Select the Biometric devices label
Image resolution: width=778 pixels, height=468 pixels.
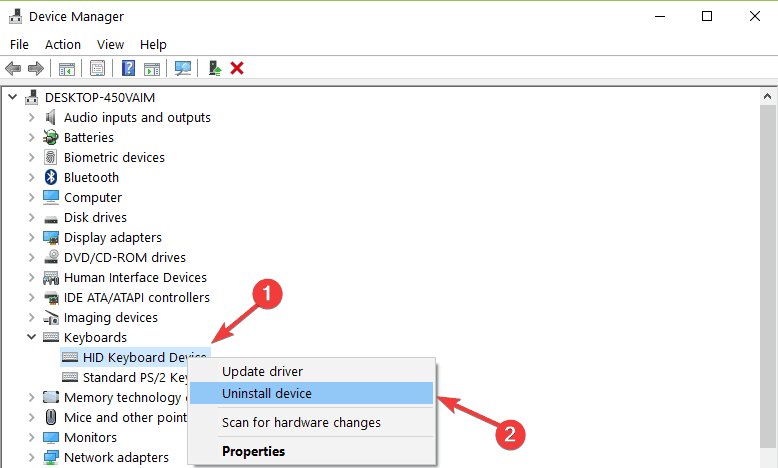114,157
